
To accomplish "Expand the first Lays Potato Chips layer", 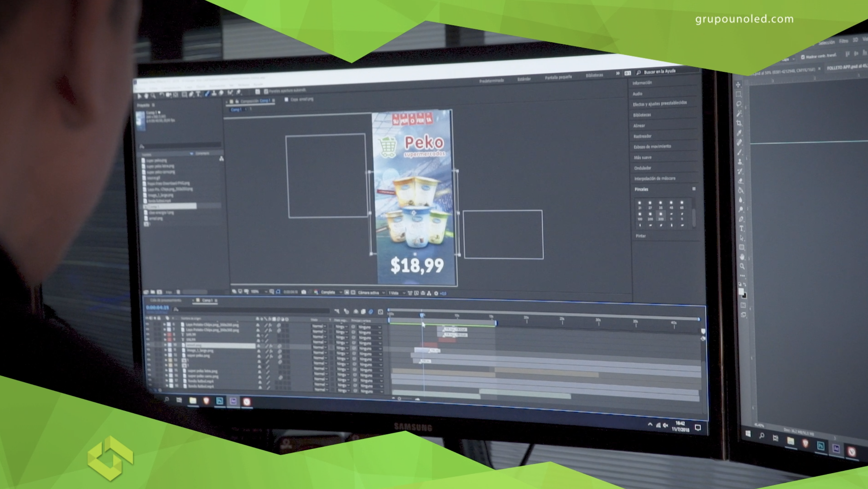I will click(165, 324).
